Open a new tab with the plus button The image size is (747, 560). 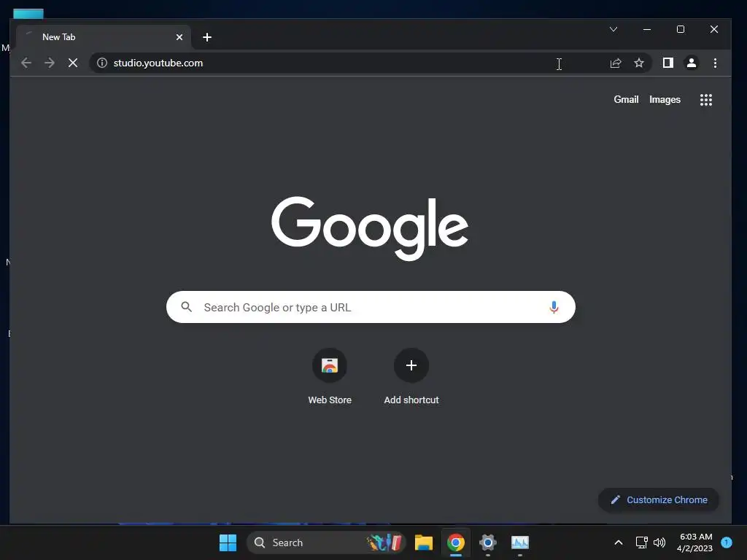point(206,37)
